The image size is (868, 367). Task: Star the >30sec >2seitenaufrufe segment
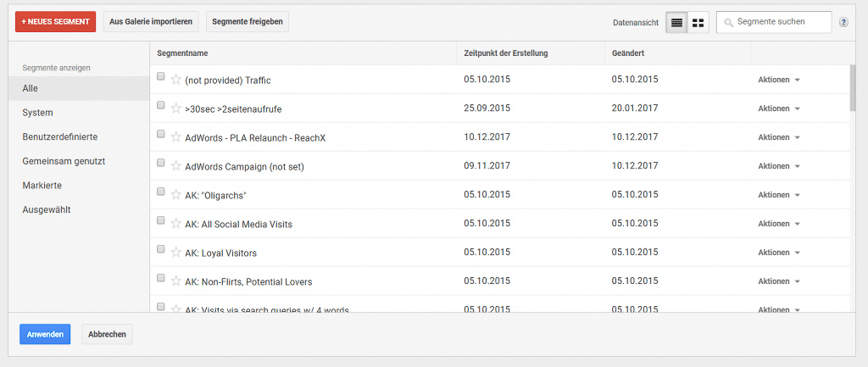click(x=176, y=108)
